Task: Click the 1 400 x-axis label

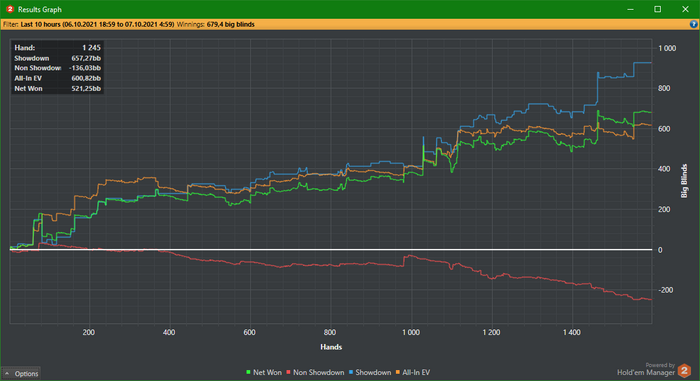Action: point(571,332)
